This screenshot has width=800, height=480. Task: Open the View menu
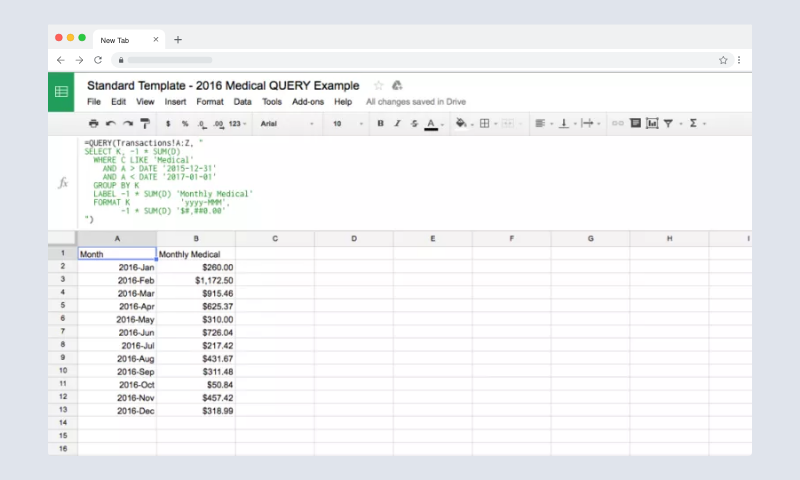(x=145, y=102)
